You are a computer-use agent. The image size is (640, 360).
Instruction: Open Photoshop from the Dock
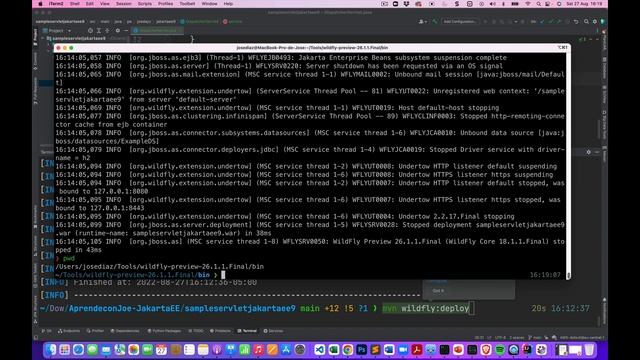pos(361,350)
